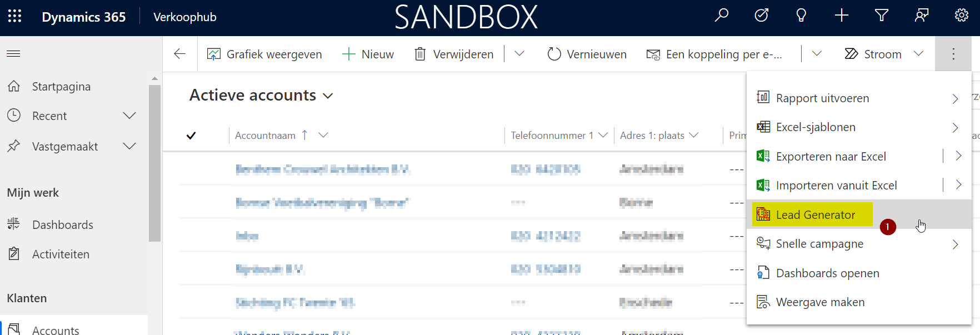This screenshot has width=980, height=335.
Task: Expand the Recent section in sidebar
Action: click(x=129, y=116)
